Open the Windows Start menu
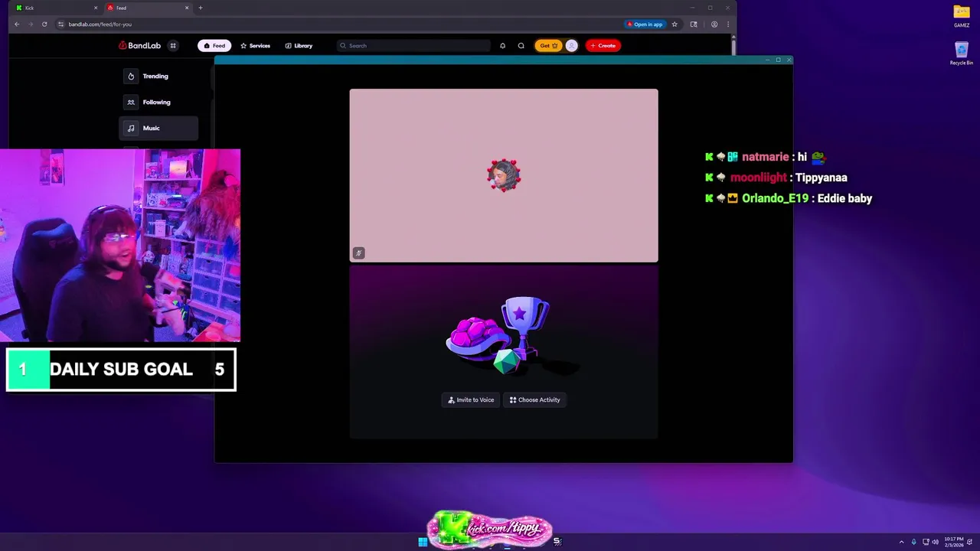The height and width of the screenshot is (551, 980). point(423,542)
